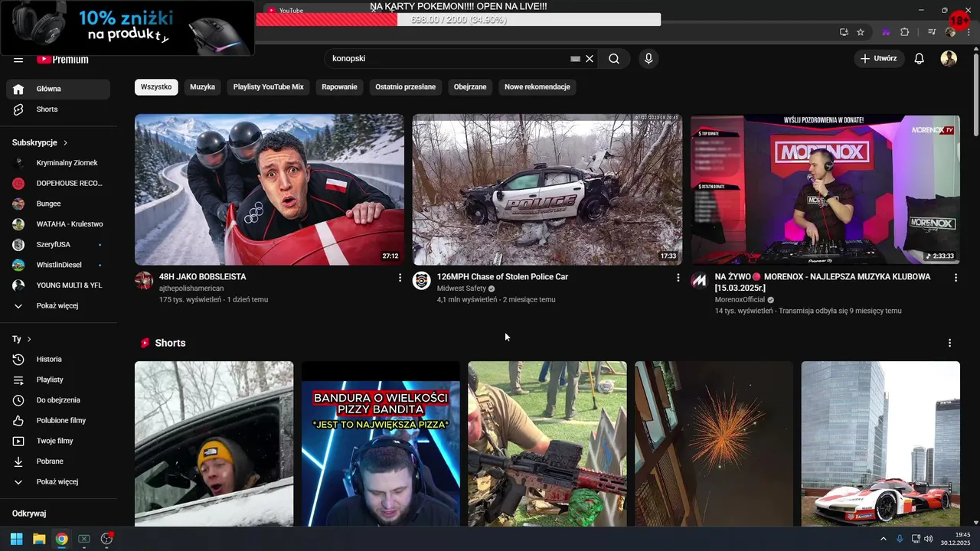
Task: Open the on-screen keyboard in search box
Action: (575, 59)
